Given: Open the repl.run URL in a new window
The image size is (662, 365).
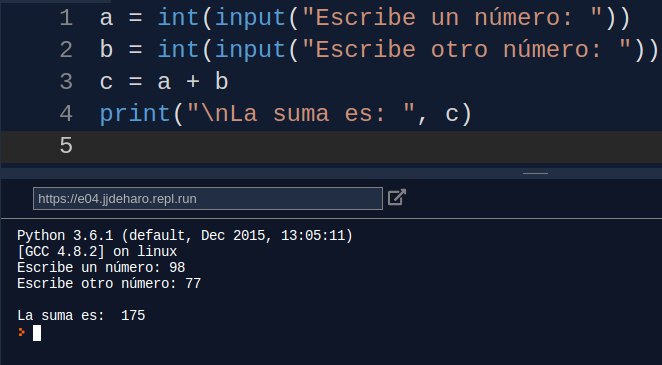Looking at the screenshot, I should (396, 197).
